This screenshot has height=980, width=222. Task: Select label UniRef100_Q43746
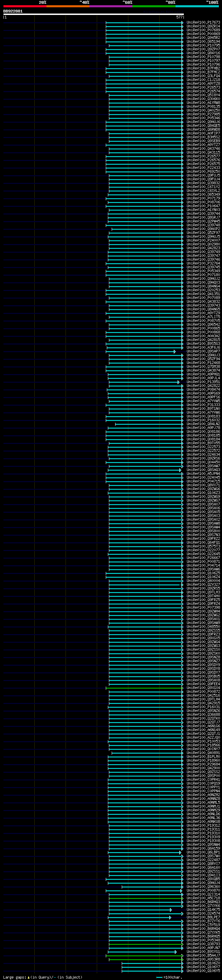pyautogui.click(x=203, y=149)
